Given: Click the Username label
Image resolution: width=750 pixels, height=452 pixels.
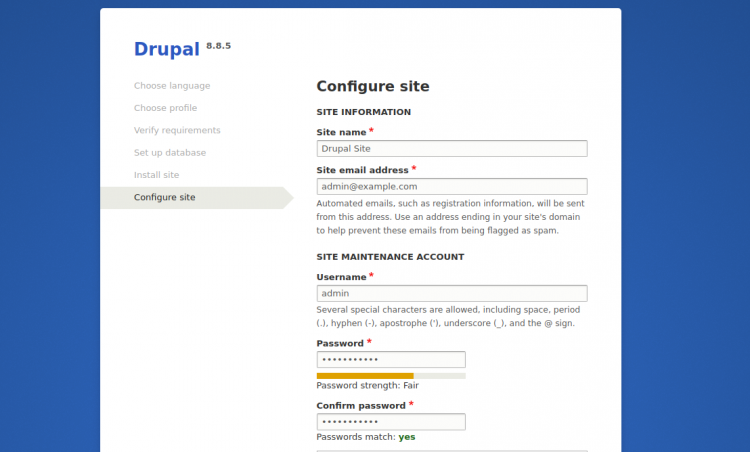Looking at the screenshot, I should coord(341,277).
